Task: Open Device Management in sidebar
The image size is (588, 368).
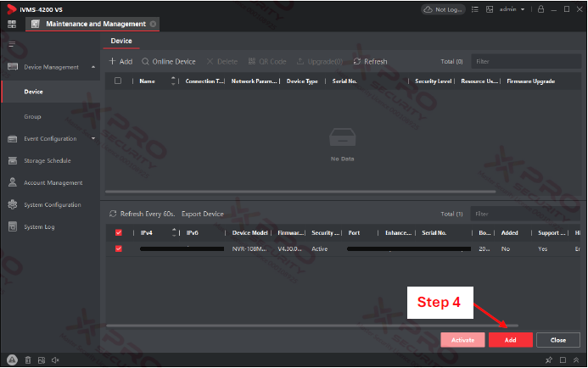Action: click(52, 67)
